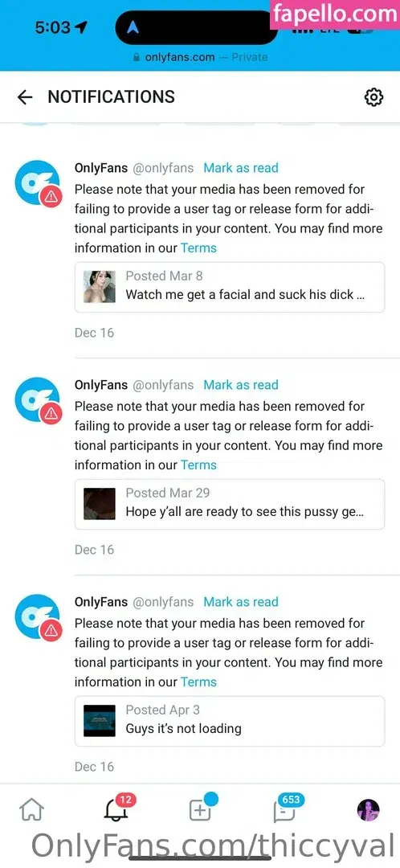Mark the first notification as read
The height and width of the screenshot is (868, 400).
241,168
